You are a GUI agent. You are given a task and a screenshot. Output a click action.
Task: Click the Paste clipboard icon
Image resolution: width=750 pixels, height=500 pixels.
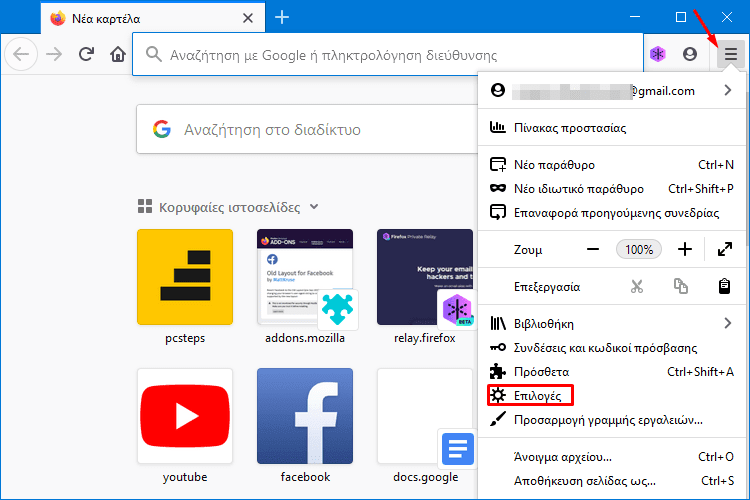click(724, 286)
